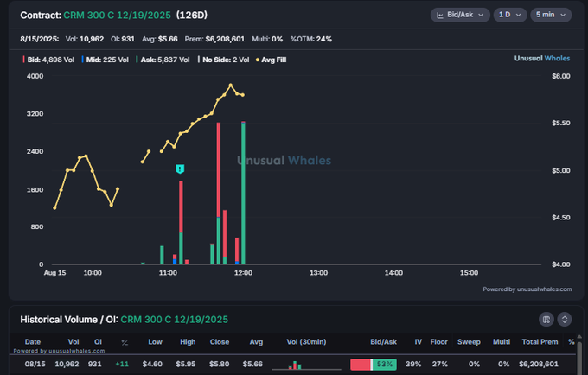This screenshot has width=588, height=375.
Task: Sort table by Vol column header
Action: click(73, 341)
